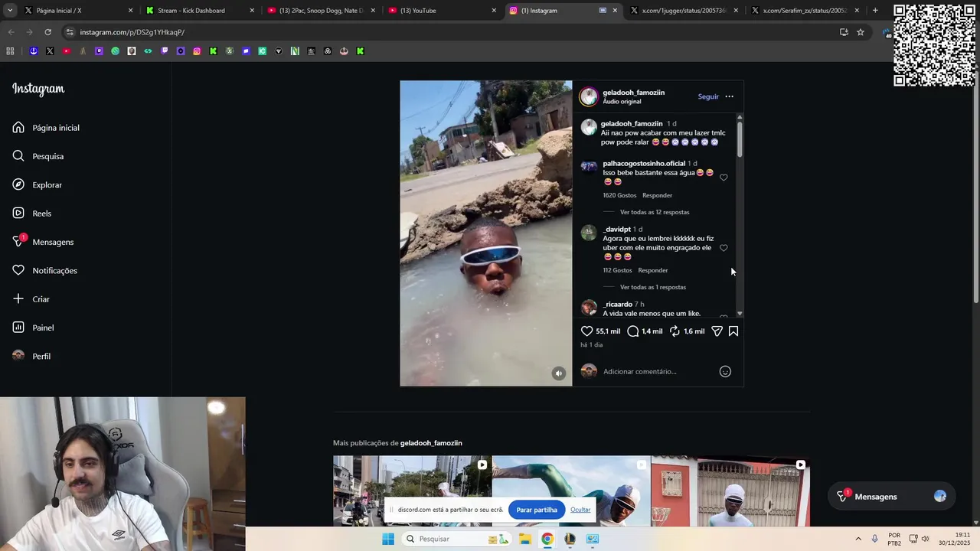Click address bar with instagram.com URL
Screen dimensions: 980x551
(452, 32)
